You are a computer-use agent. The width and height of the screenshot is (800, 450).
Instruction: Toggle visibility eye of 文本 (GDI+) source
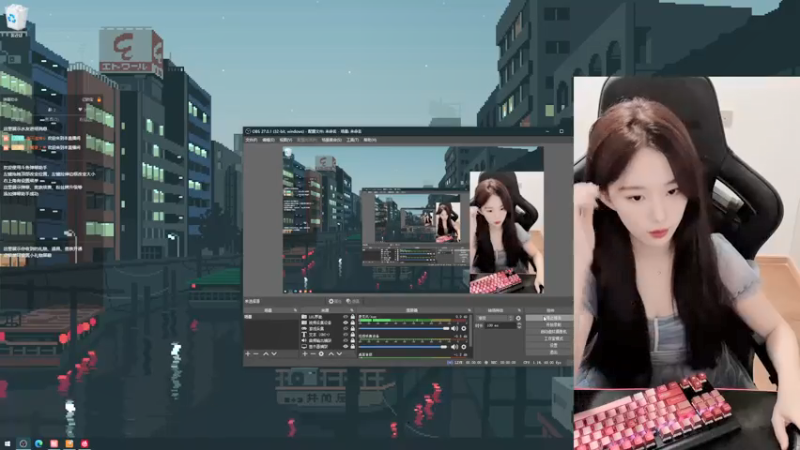345,335
